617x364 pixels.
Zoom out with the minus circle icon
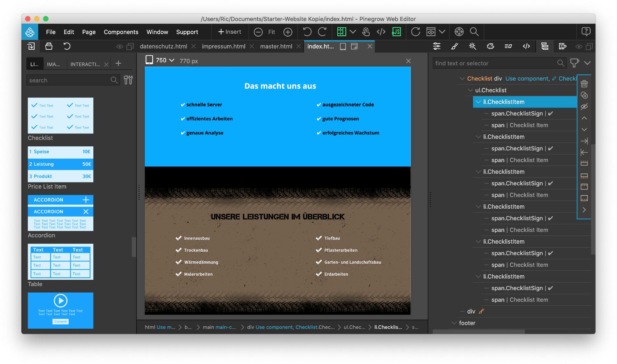pos(258,32)
